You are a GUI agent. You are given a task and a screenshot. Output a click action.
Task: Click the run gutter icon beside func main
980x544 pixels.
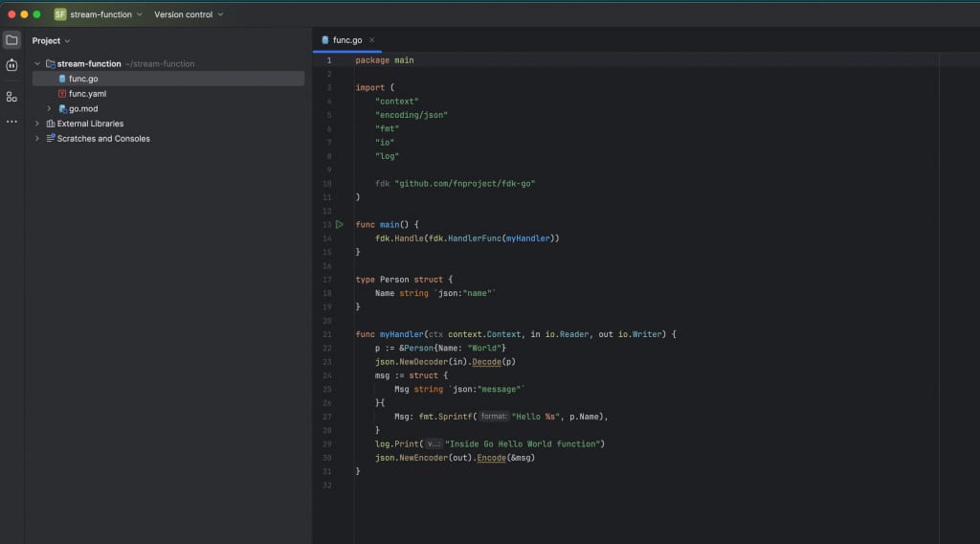(x=339, y=224)
